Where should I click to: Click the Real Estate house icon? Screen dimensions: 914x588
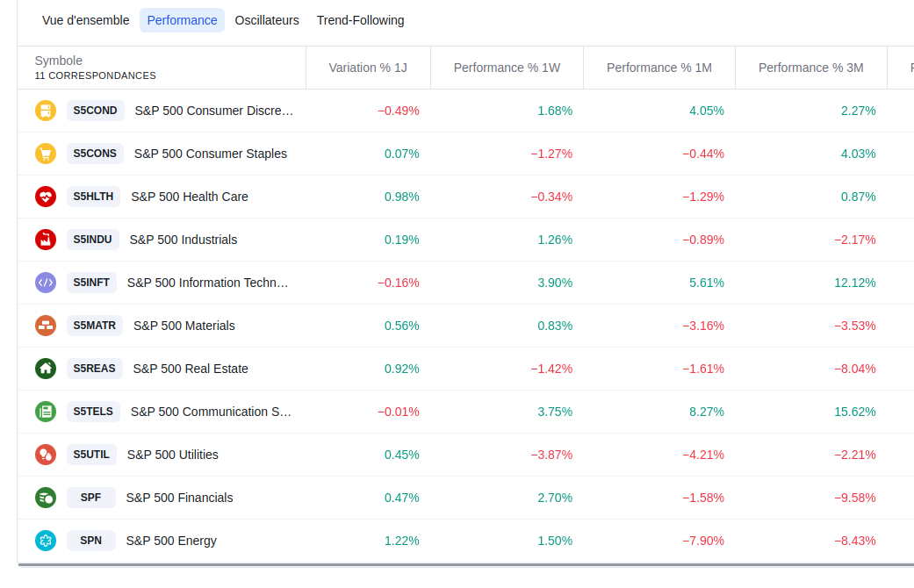(x=46, y=369)
